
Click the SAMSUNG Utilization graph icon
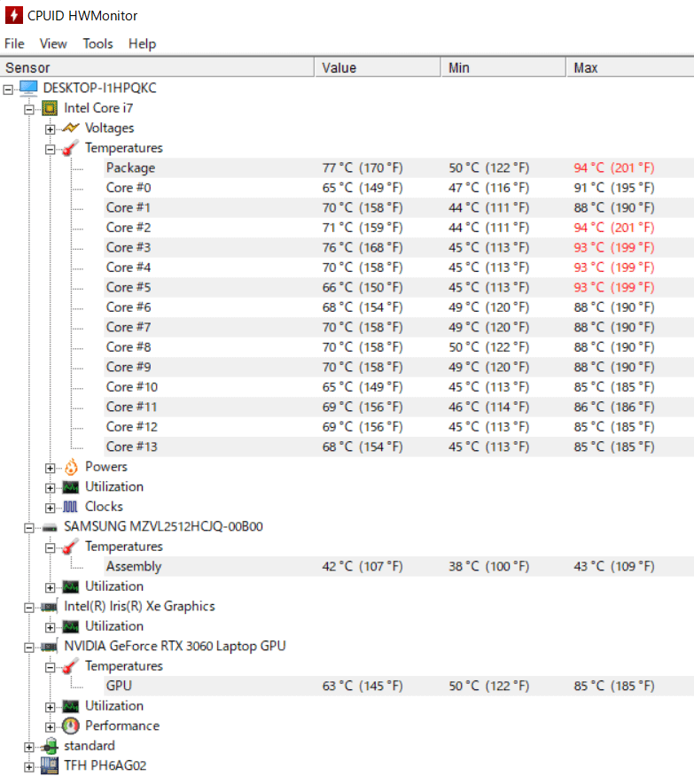(71, 586)
